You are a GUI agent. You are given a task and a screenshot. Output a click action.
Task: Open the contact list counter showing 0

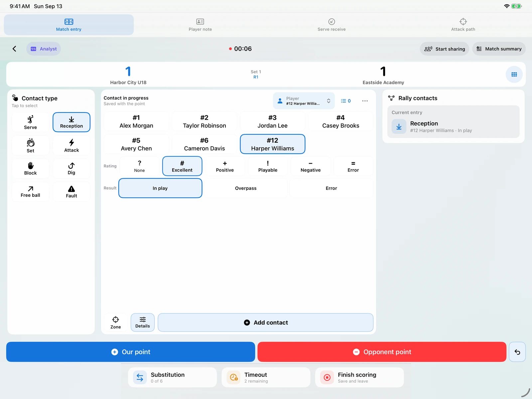click(346, 101)
